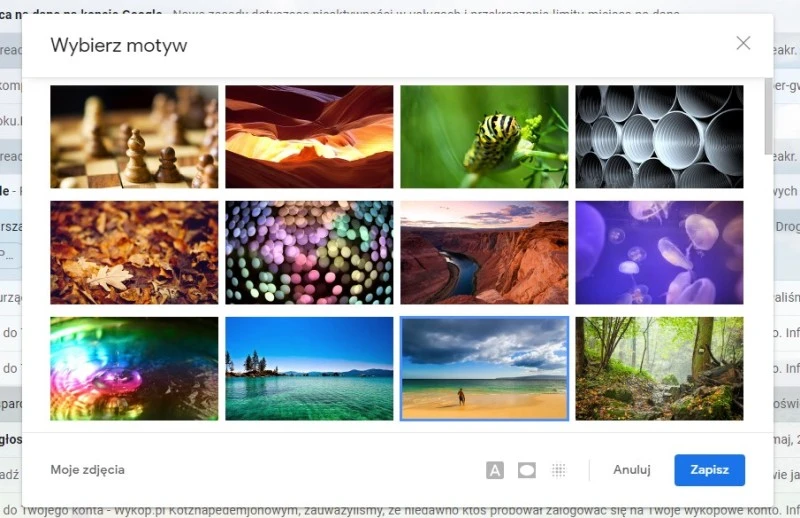This screenshot has height=518, width=800.
Task: Choose the orange canyon waves theme
Action: tap(309, 137)
